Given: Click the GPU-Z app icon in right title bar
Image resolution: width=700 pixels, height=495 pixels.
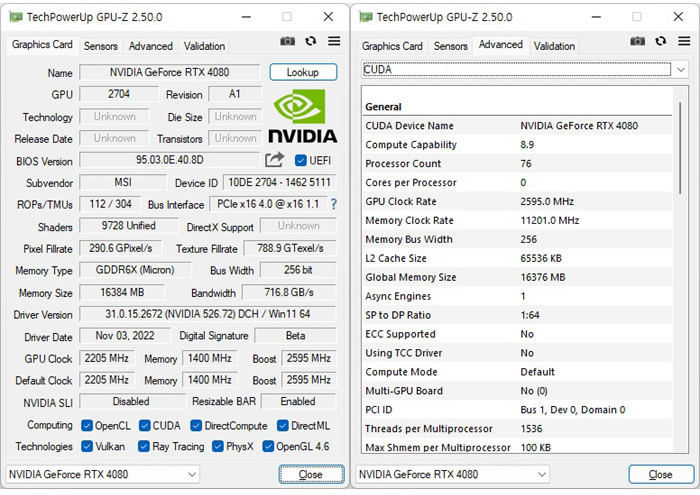Looking at the screenshot, I should (x=366, y=17).
